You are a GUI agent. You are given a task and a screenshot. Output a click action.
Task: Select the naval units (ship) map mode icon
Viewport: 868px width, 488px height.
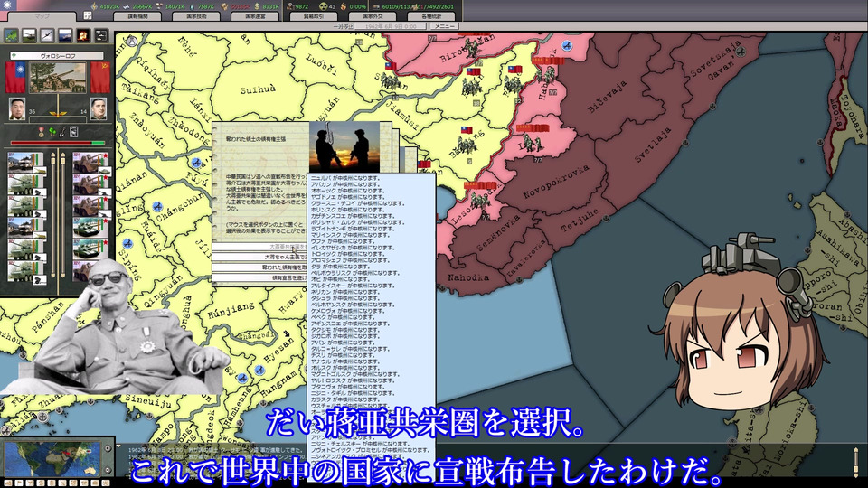(x=65, y=35)
